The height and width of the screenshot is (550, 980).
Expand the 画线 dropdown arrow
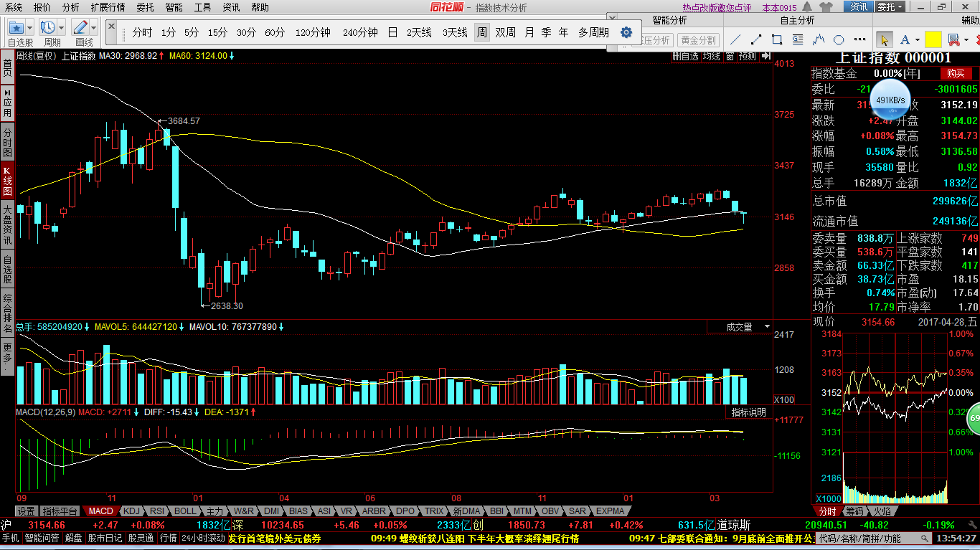(x=94, y=27)
